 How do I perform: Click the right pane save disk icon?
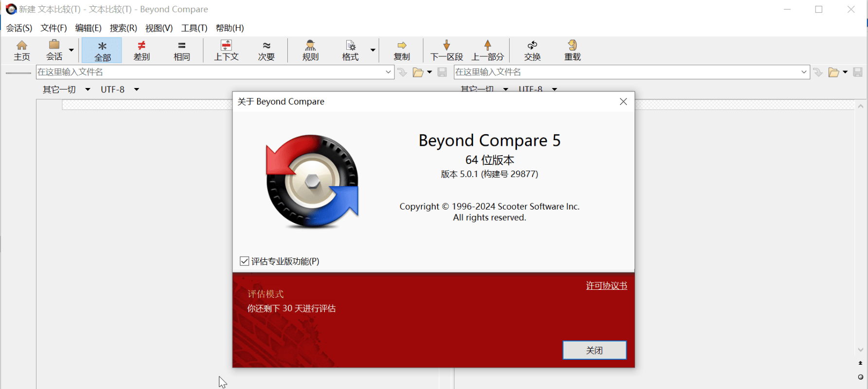pyautogui.click(x=858, y=72)
